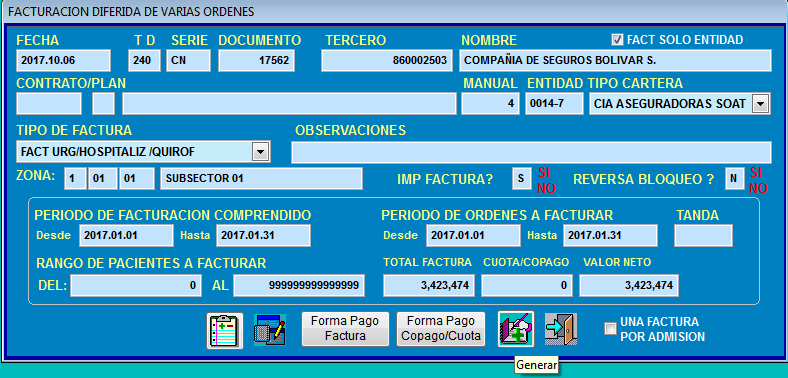
Task: Click the first CONTRATO/PLAN empty field
Action: [x=49, y=104]
